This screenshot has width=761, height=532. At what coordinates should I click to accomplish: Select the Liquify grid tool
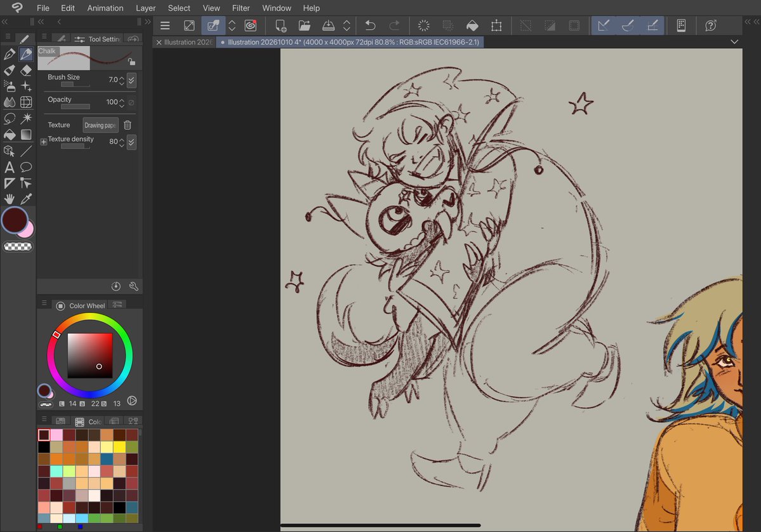[x=26, y=102]
